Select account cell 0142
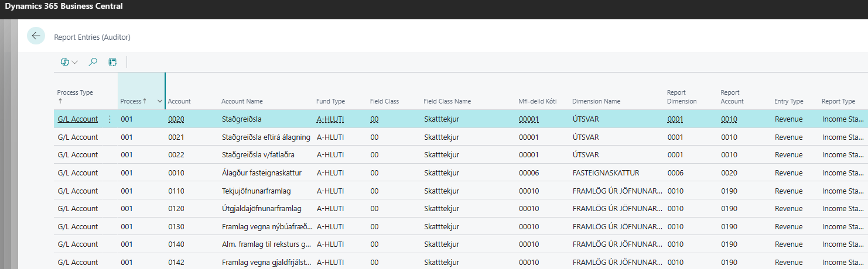The height and width of the screenshot is (269, 868). pos(176,263)
